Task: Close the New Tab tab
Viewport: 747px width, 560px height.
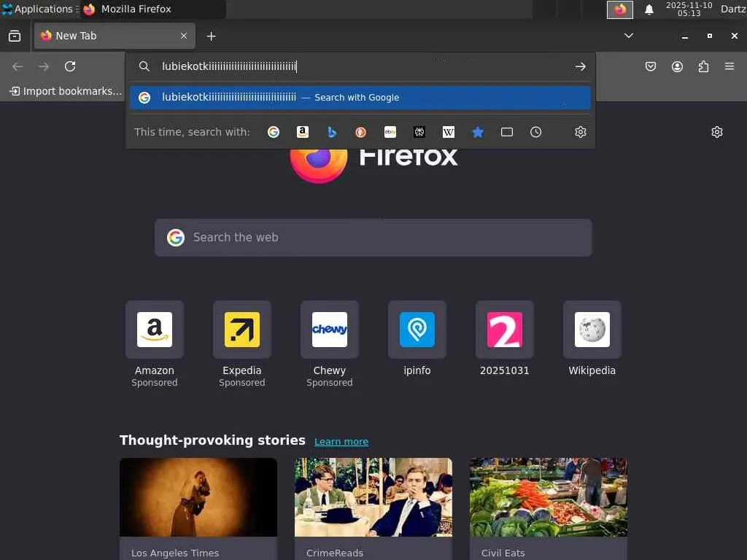Action: (x=184, y=36)
